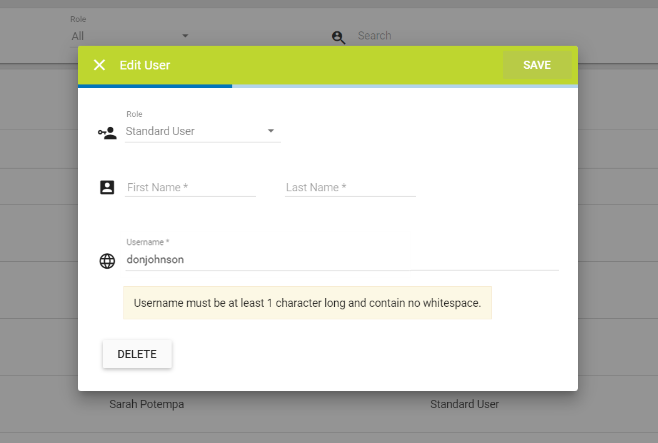658x443 pixels.
Task: Click the username validation warning message
Action: click(307, 302)
